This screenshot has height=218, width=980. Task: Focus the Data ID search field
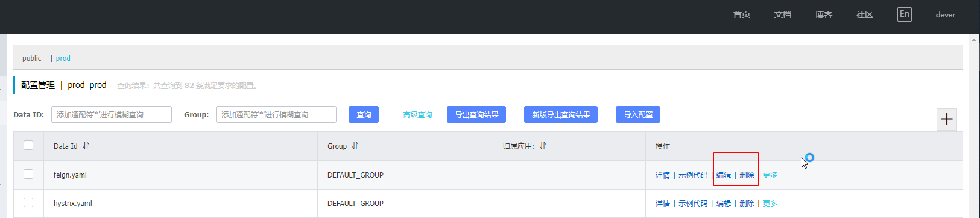click(112, 114)
